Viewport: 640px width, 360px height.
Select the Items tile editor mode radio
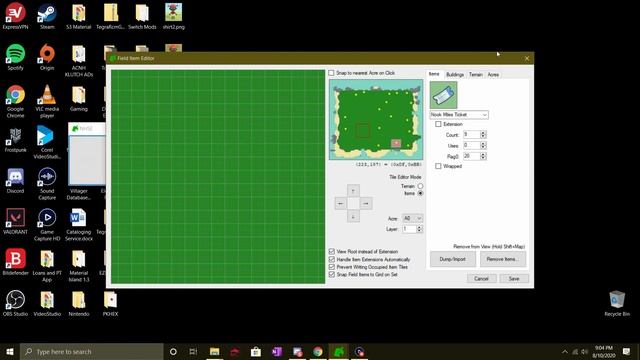(x=420, y=193)
